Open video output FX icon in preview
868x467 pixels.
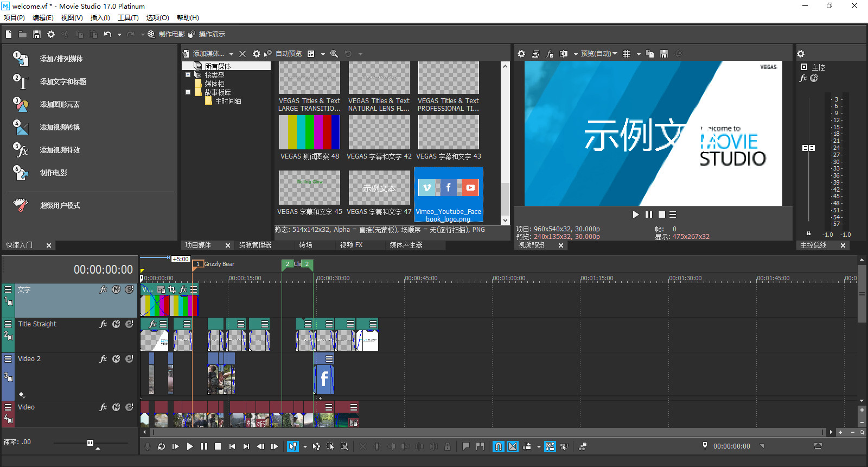pos(550,54)
